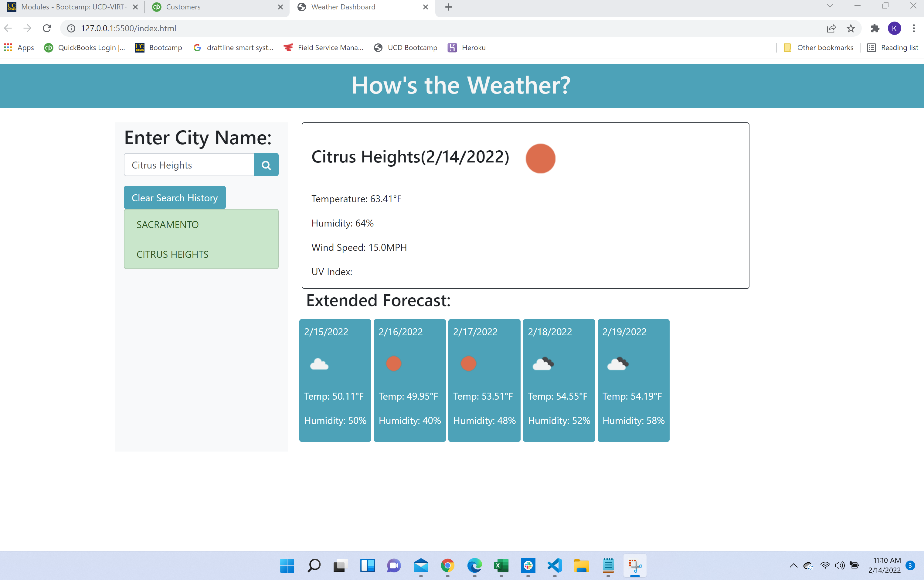
Task: Click the share page icon
Action: (831, 28)
